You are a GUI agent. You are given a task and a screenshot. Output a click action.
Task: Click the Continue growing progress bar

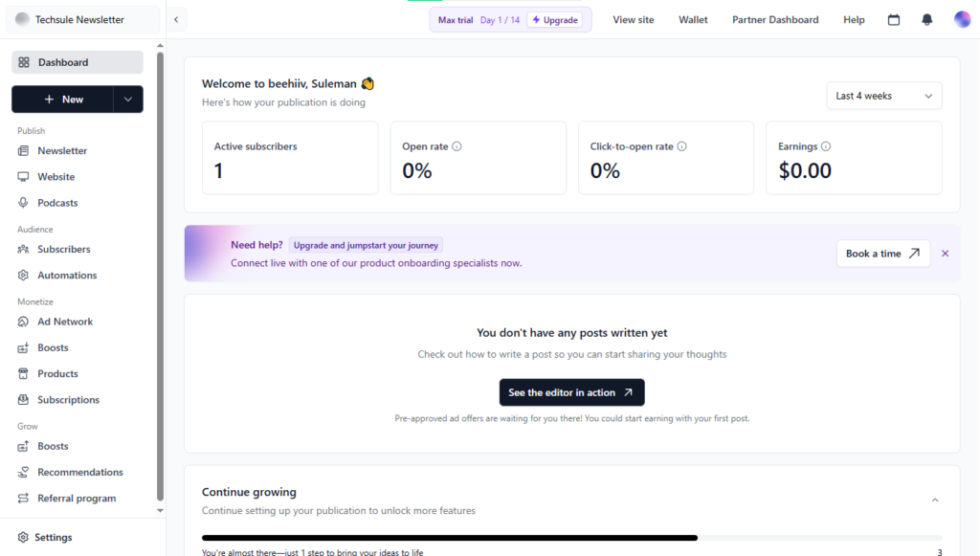(571, 538)
